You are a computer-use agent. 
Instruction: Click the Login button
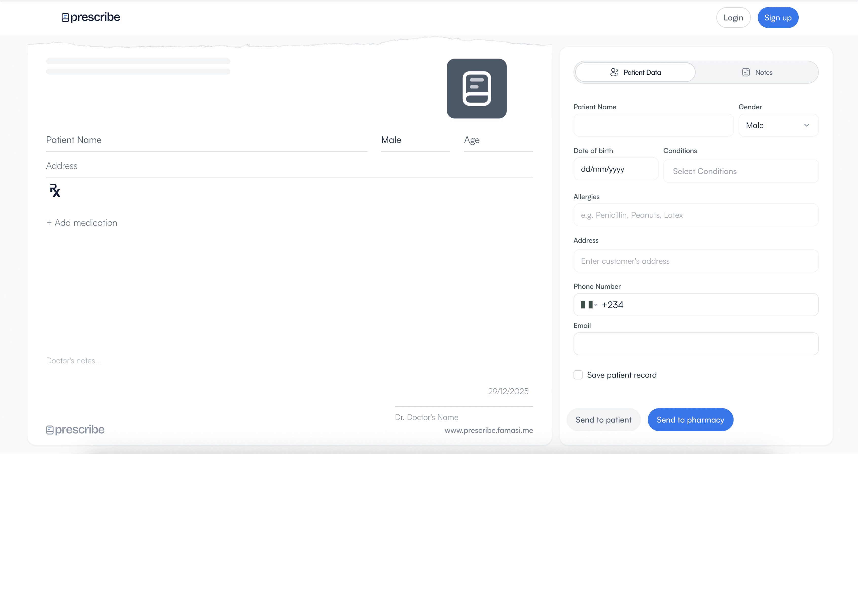pyautogui.click(x=733, y=18)
